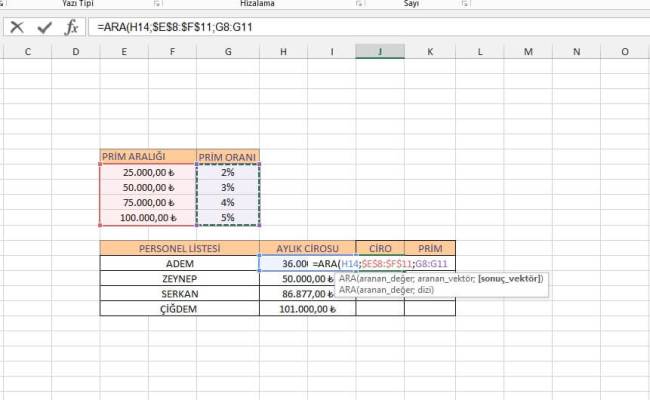
Task: Select column G header
Action: pos(228,52)
